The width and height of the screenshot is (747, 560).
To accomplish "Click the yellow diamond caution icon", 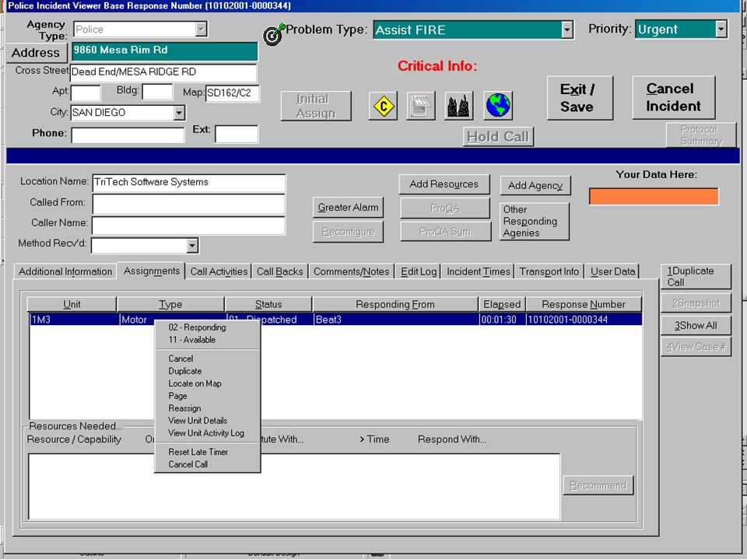I will [x=383, y=106].
